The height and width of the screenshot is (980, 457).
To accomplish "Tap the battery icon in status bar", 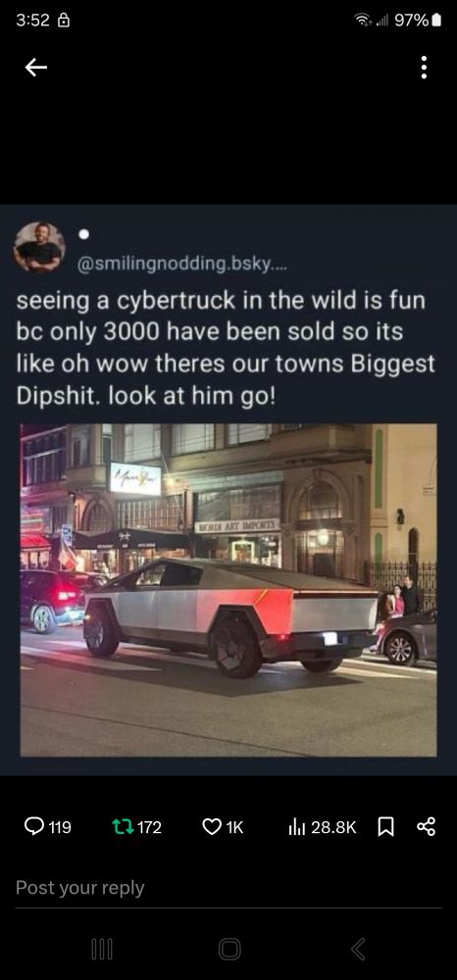I will pos(436,20).
